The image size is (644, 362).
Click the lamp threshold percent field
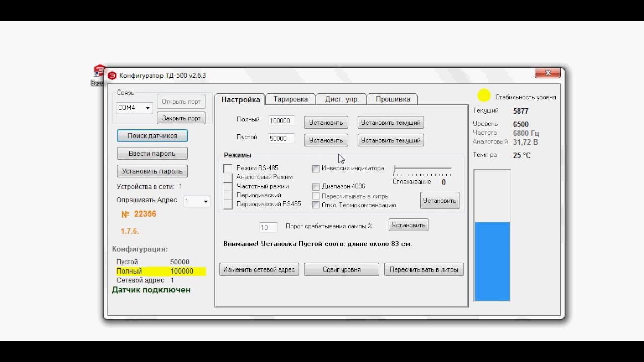click(268, 227)
